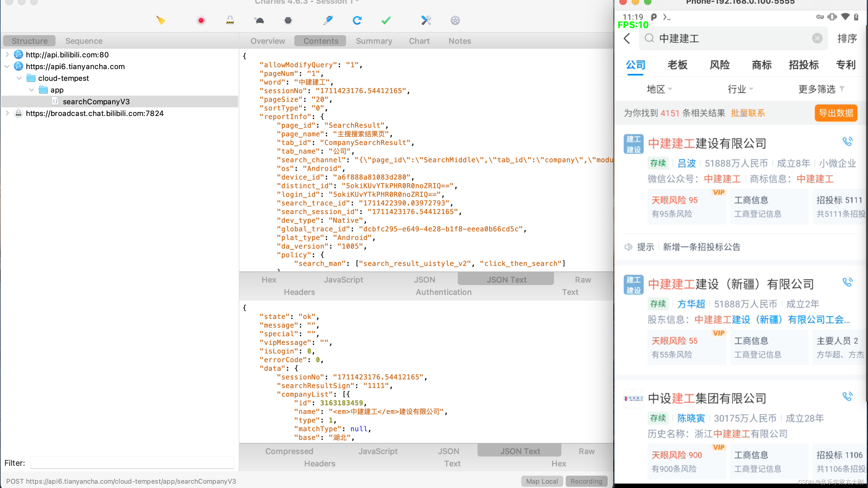The width and height of the screenshot is (868, 488).
Task: Switch to the Sequence view
Action: pyautogui.click(x=84, y=41)
